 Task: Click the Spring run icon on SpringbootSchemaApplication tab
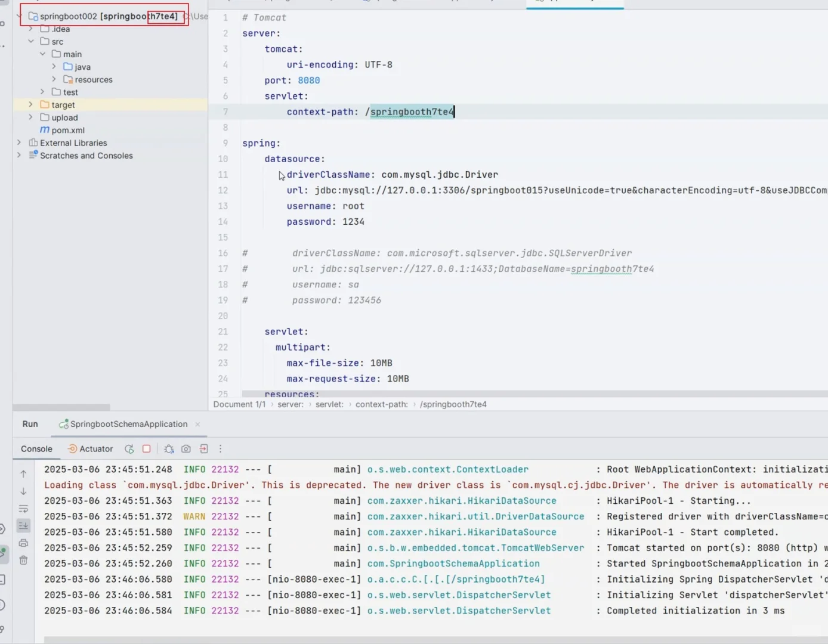click(x=63, y=424)
